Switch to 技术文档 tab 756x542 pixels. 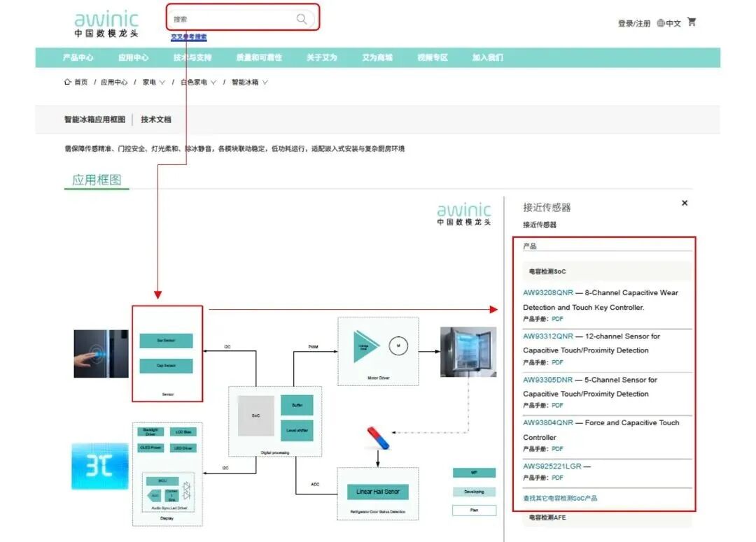coord(155,120)
